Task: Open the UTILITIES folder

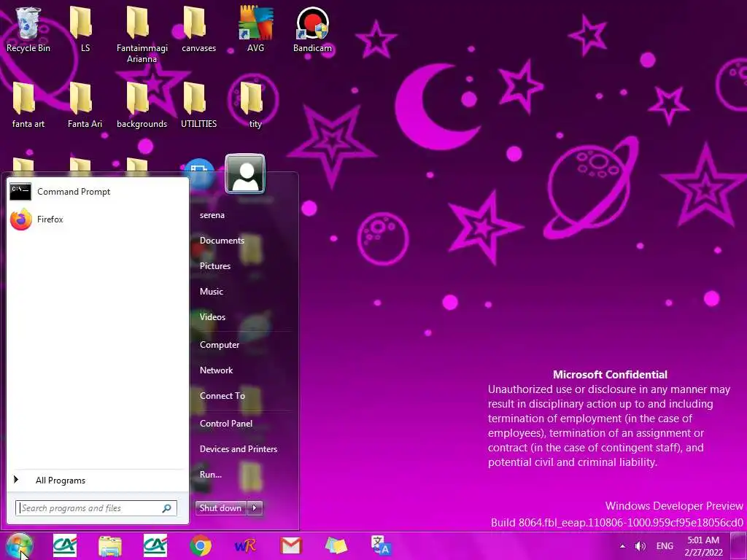Action: pos(198,105)
